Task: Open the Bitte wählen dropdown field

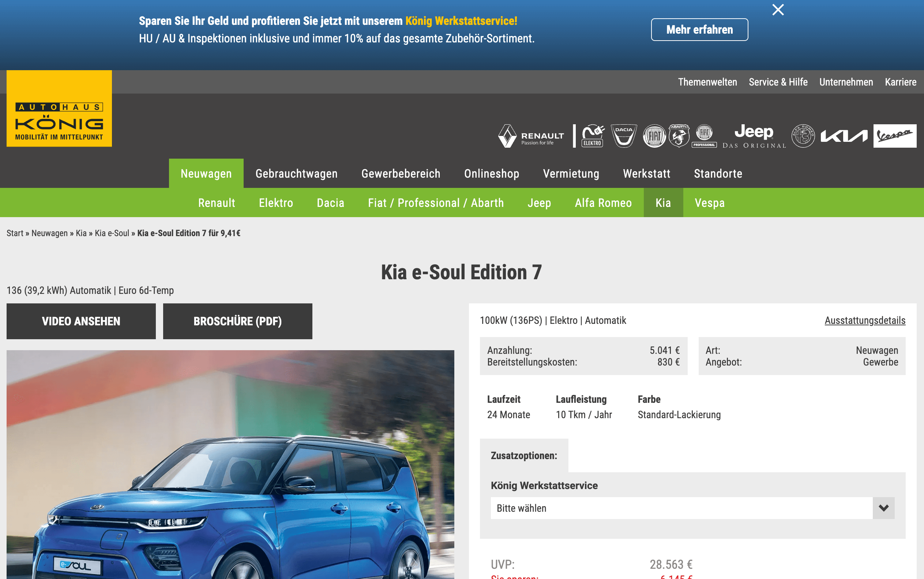Action: tap(692, 508)
